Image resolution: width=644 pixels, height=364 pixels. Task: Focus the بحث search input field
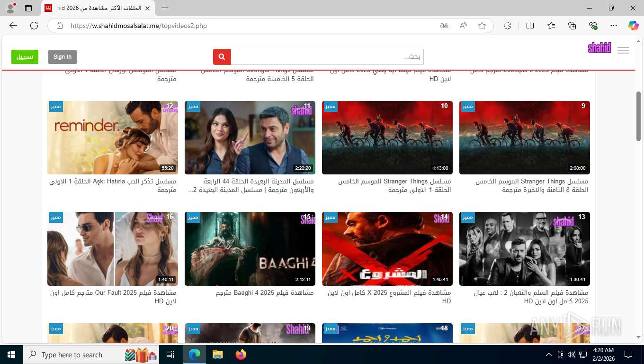327,57
